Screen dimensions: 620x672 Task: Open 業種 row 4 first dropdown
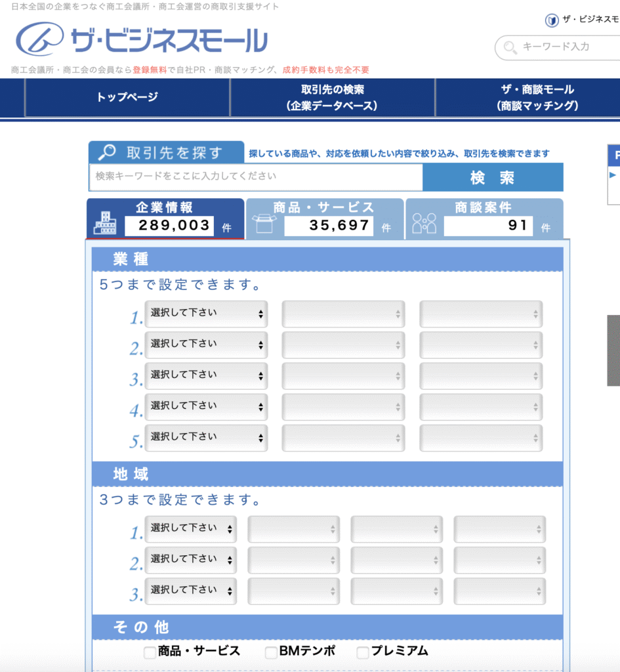206,407
